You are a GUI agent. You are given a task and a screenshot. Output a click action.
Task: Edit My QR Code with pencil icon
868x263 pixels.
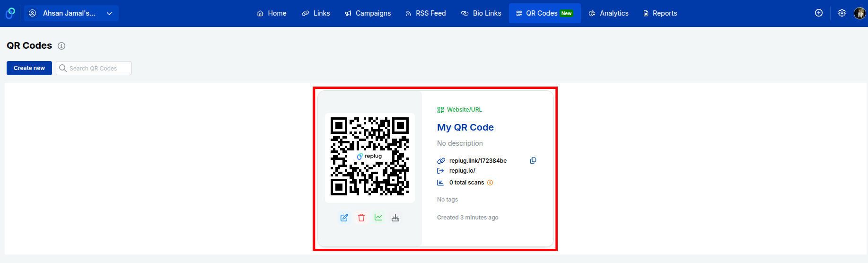(344, 218)
